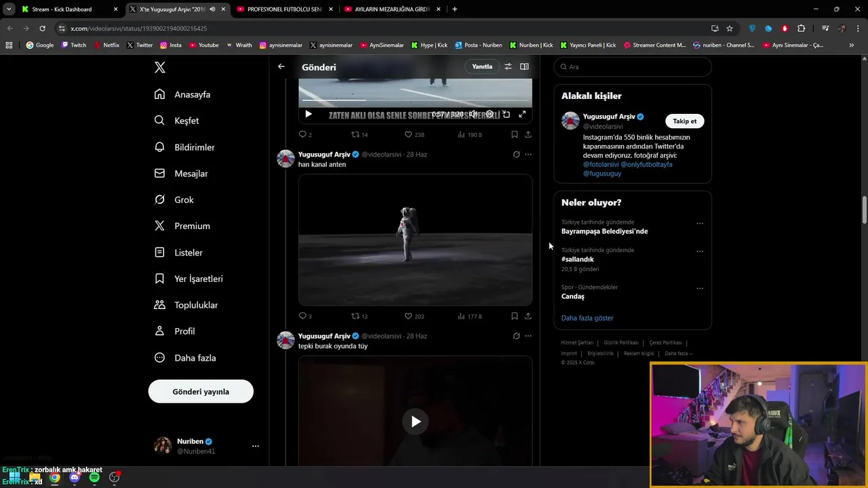This screenshot has width=868, height=488.
Task: Click the X logo at sidebar top
Action: 160,67
